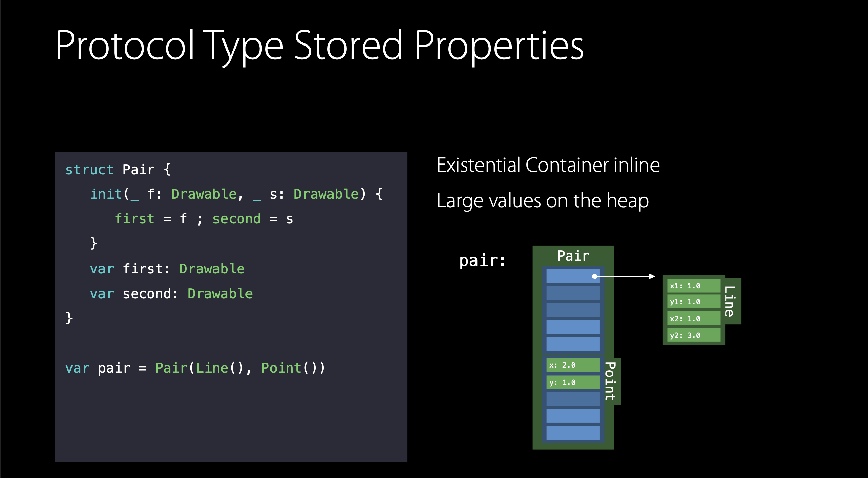The width and height of the screenshot is (868, 478).
Task: Click the 'y2: 3.0' green cell
Action: (693, 335)
